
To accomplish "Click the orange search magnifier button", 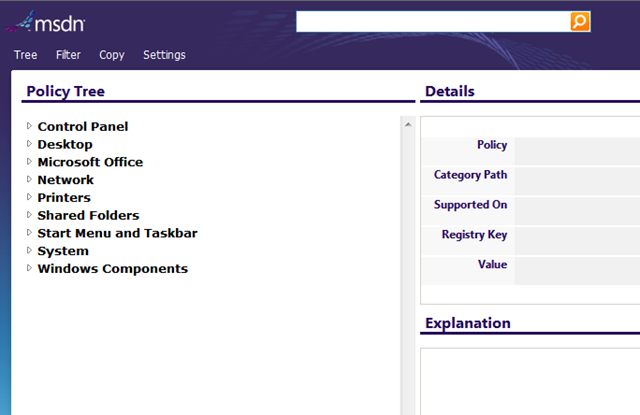I will pyautogui.click(x=580, y=22).
